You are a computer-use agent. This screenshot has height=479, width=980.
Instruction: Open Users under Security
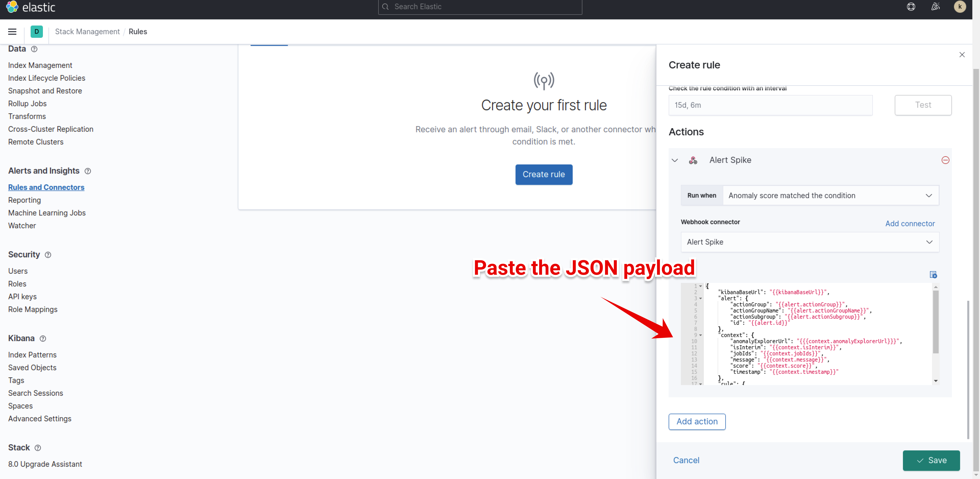point(18,271)
